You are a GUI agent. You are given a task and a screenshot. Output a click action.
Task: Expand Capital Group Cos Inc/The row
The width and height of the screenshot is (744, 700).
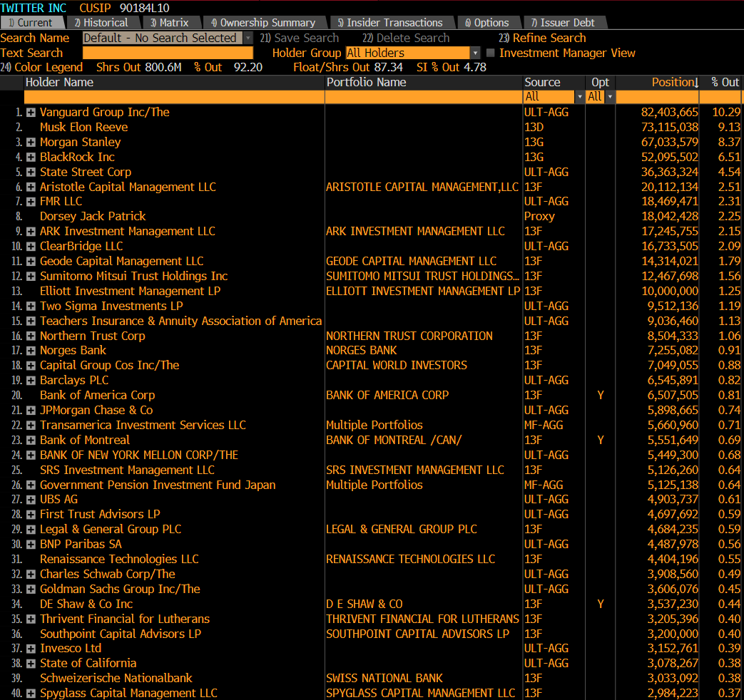(31, 366)
